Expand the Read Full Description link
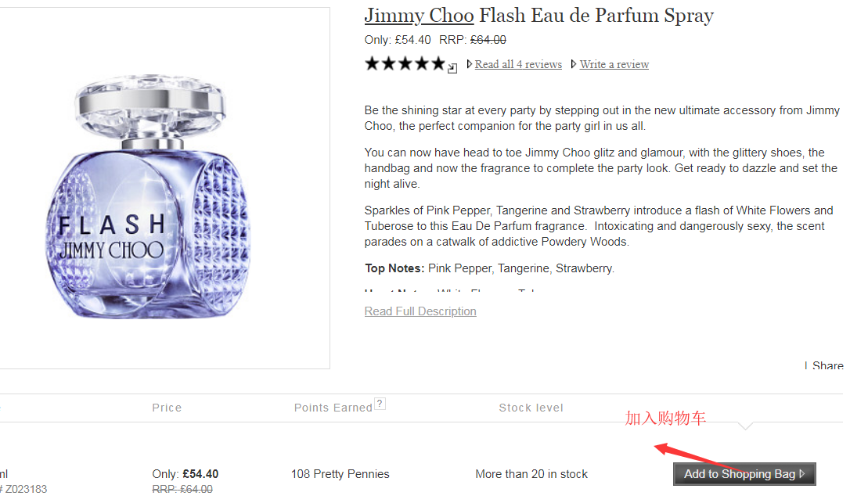 tap(420, 311)
